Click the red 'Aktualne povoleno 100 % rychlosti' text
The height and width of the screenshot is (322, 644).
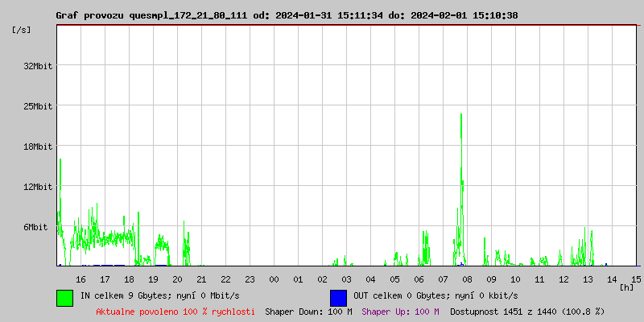pos(175,311)
